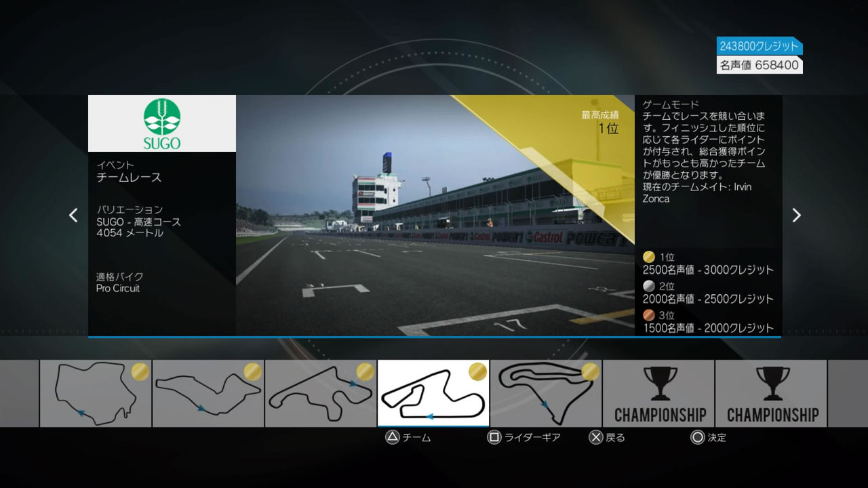
Task: Click the circle button icon for 決定
Action: coord(697,437)
